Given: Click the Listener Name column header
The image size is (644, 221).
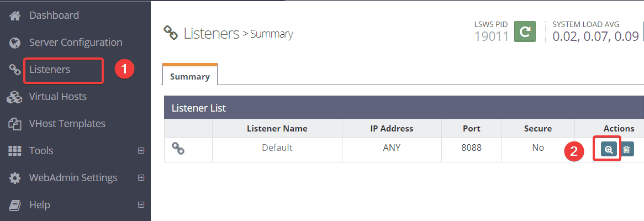Looking at the screenshot, I should pos(277,129).
